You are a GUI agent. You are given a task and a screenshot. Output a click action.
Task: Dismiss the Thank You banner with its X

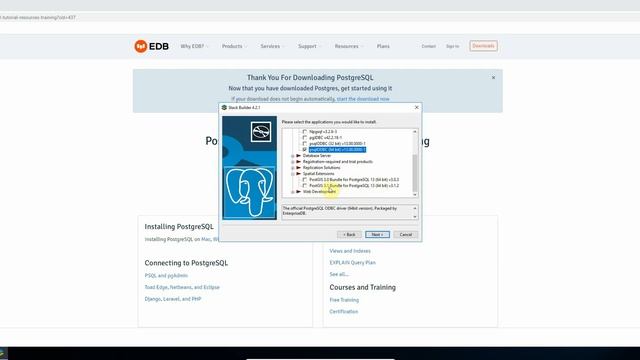pos(493,78)
